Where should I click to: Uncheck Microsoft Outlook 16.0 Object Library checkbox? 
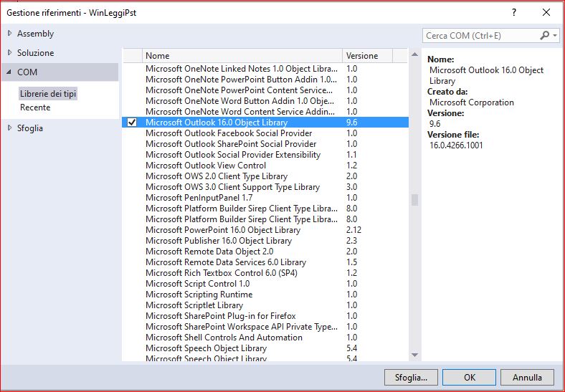point(132,123)
